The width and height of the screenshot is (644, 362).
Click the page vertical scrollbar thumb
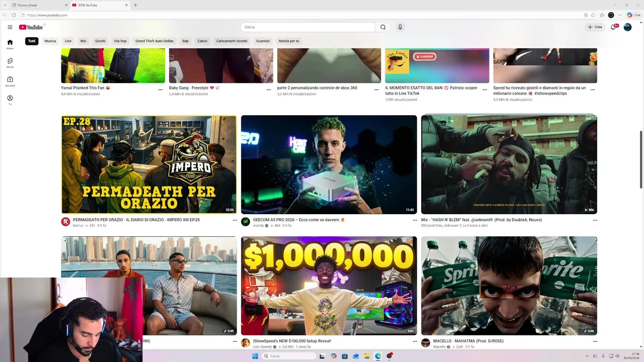pyautogui.click(x=641, y=160)
